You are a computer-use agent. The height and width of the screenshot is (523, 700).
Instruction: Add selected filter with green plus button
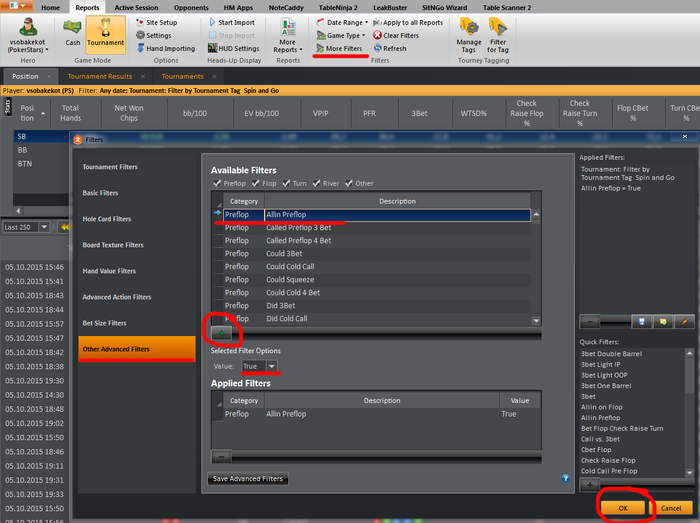tap(221, 333)
